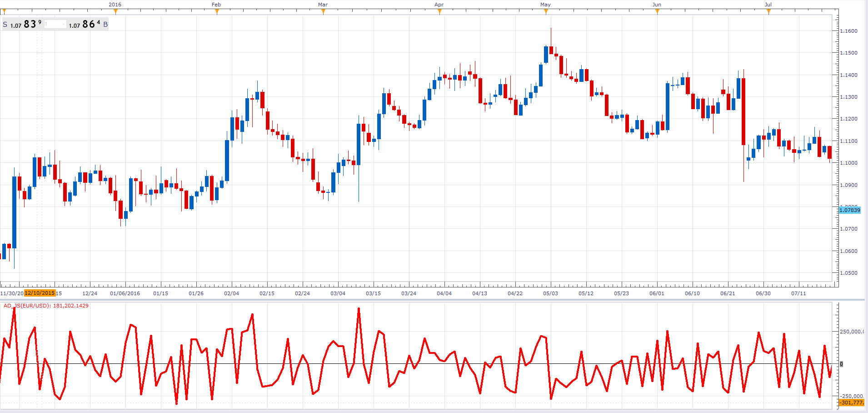Click the Jul period marker triangle
The width and height of the screenshot is (868, 413).
pyautogui.click(x=768, y=11)
